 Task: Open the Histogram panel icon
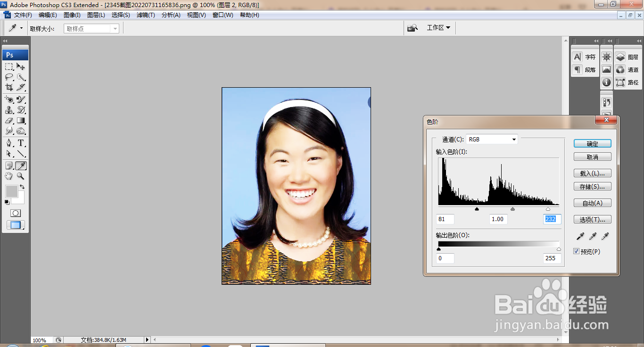(606, 69)
